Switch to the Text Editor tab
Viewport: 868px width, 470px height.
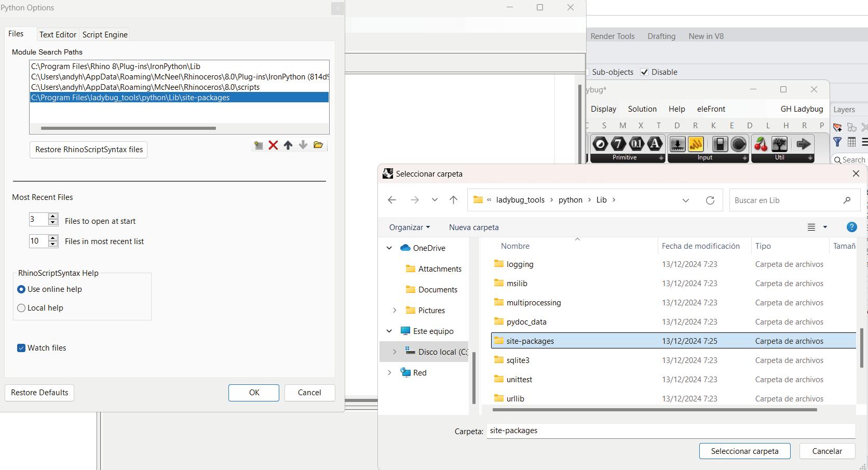coord(58,34)
